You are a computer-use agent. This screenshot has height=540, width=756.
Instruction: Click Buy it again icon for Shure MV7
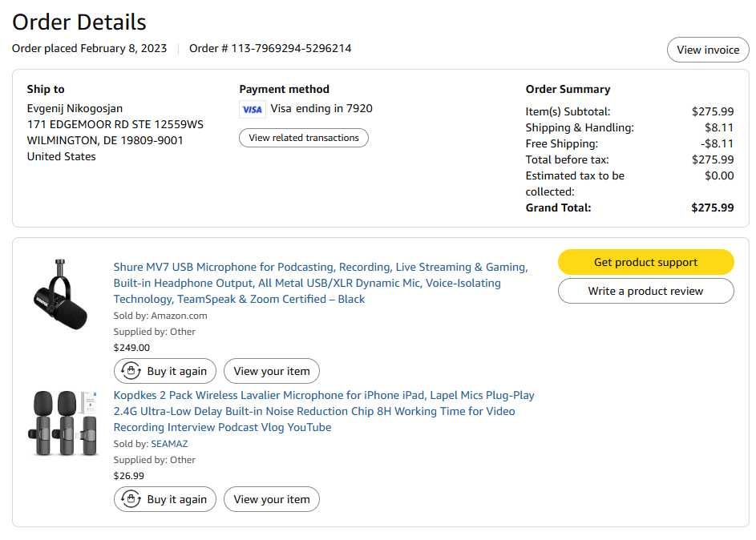tap(131, 371)
